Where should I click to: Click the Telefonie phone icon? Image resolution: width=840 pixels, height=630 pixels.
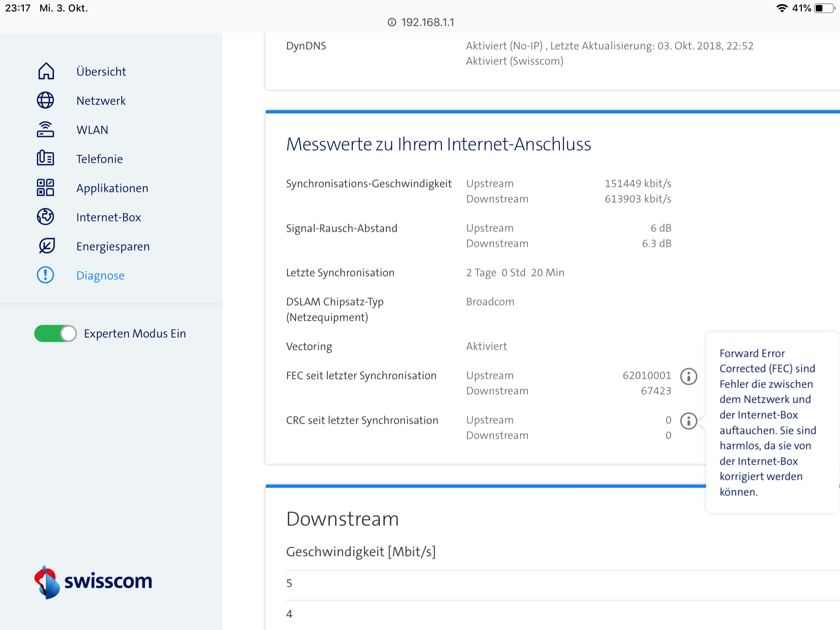pos(46,159)
